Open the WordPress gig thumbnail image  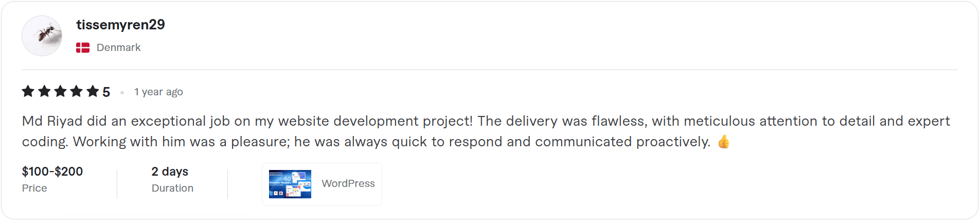click(290, 184)
